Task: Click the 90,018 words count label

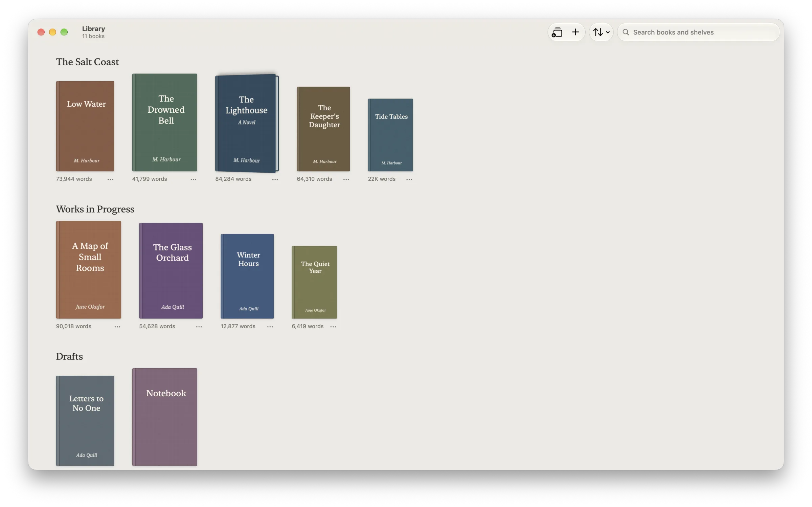Action: tap(73, 326)
